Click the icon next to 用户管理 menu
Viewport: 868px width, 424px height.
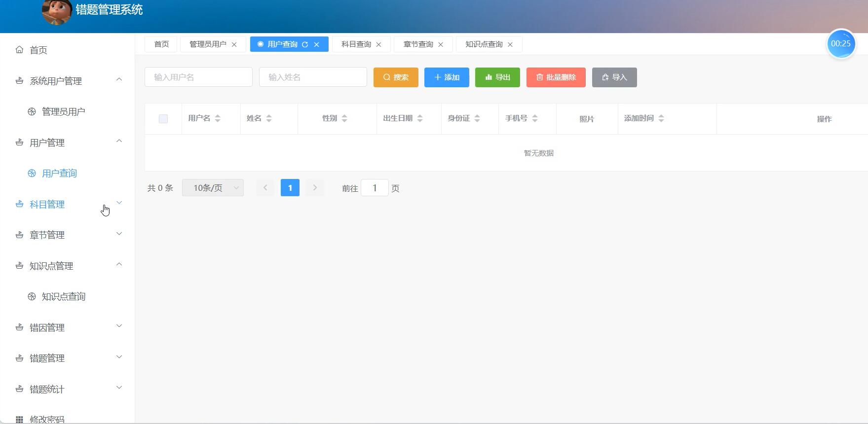click(x=19, y=142)
